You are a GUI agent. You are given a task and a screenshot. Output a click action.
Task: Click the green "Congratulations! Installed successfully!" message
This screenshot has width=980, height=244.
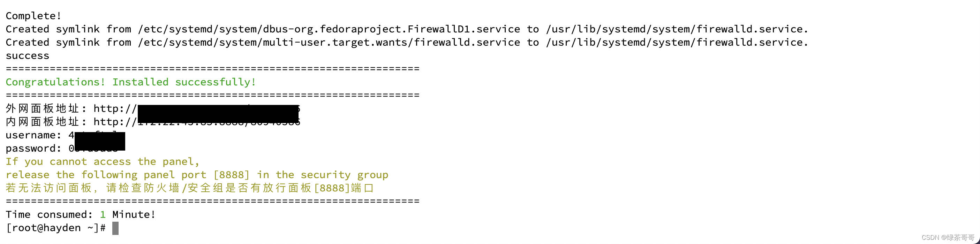(x=131, y=82)
